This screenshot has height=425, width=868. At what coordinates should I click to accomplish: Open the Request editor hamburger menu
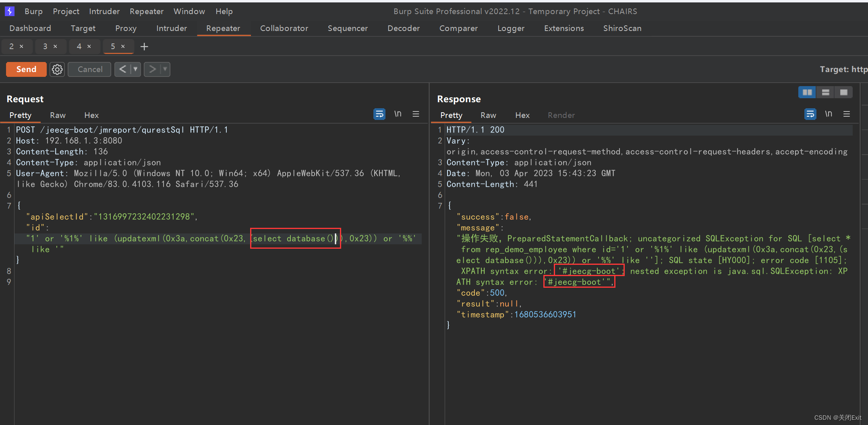point(416,114)
